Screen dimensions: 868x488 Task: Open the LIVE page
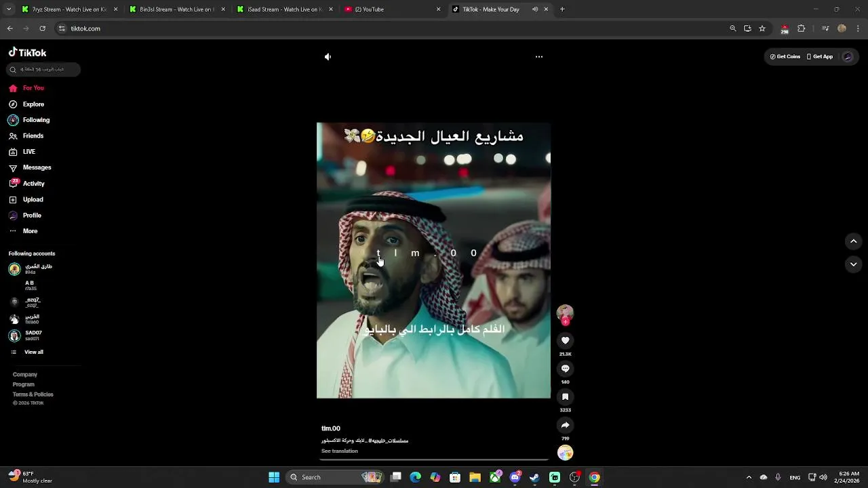(22, 152)
